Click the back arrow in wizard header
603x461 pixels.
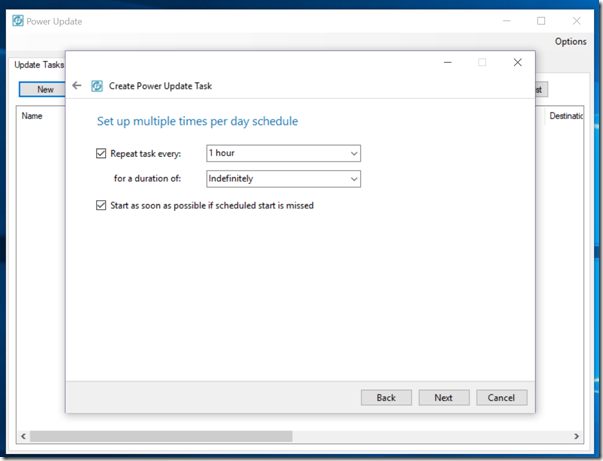coord(77,85)
